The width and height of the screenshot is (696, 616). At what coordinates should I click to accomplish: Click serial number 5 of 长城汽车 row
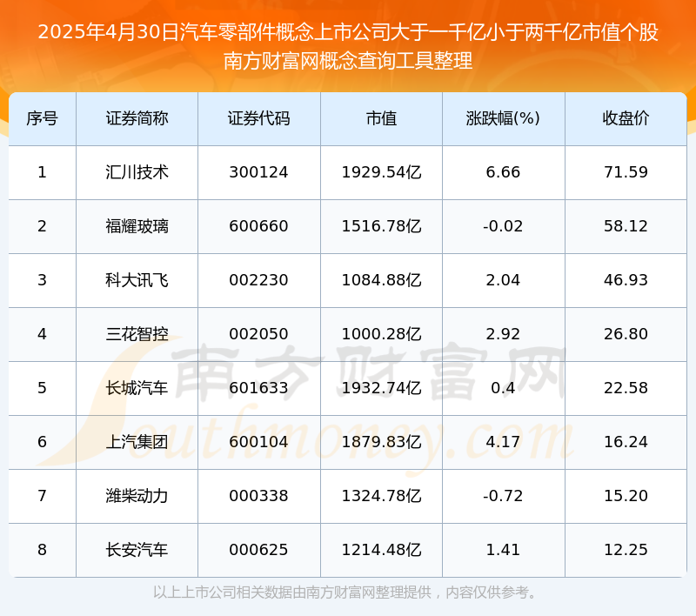pyautogui.click(x=42, y=388)
